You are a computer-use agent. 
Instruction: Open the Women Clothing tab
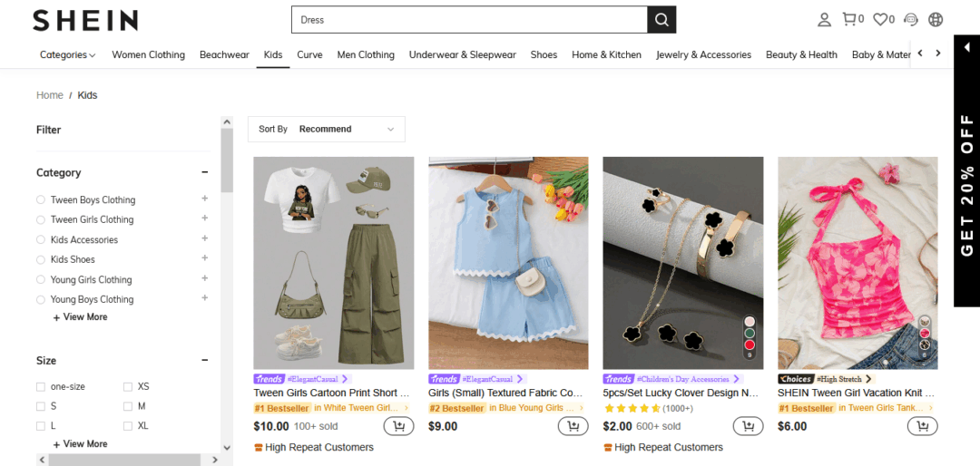click(x=148, y=55)
